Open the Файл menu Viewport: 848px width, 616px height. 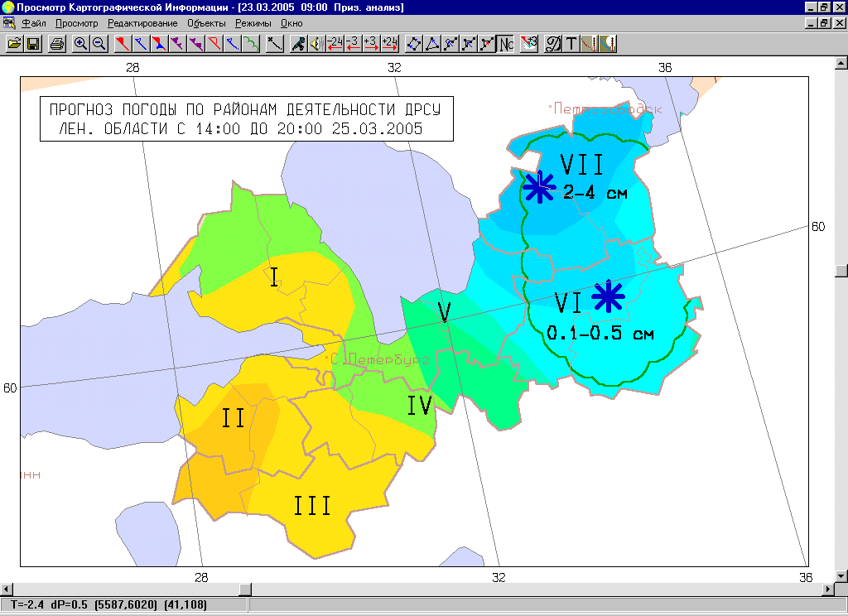33,24
